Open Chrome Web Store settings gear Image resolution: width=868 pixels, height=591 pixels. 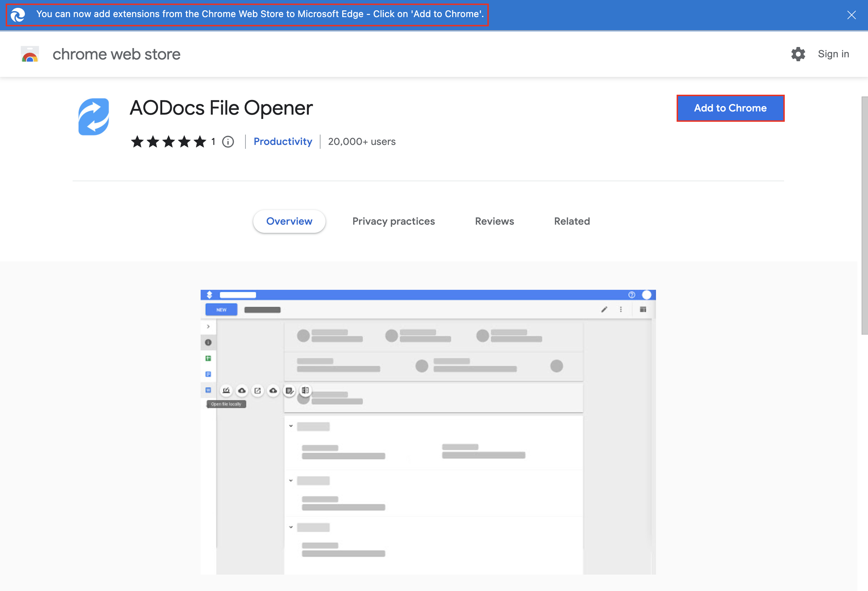click(x=798, y=54)
